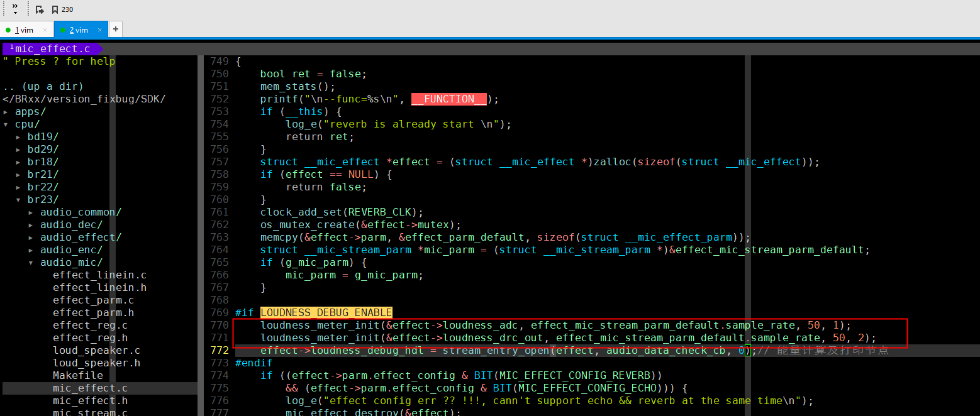
Task: Select highlighted mic_effect.c in the tree
Action: point(90,388)
